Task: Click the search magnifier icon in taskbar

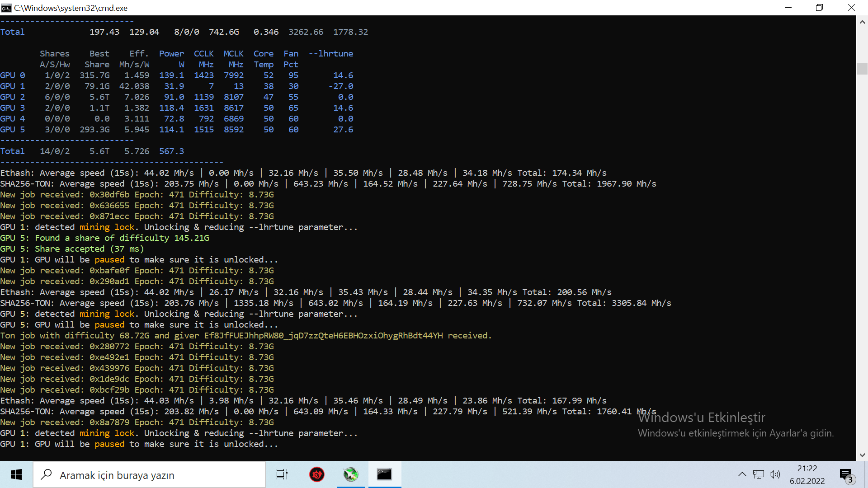Action: coord(46,474)
